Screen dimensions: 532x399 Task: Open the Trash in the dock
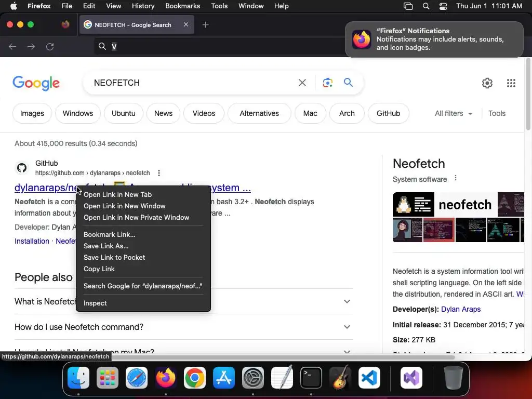pyautogui.click(x=453, y=378)
